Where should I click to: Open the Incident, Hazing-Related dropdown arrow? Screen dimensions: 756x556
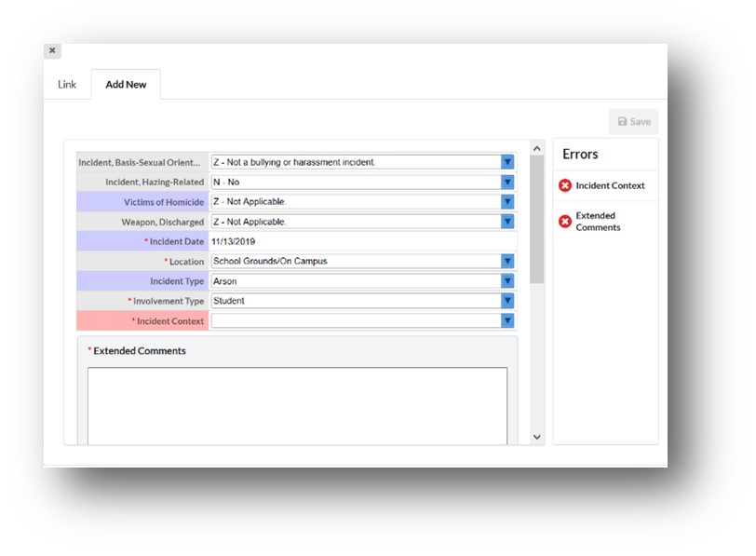[x=507, y=182]
